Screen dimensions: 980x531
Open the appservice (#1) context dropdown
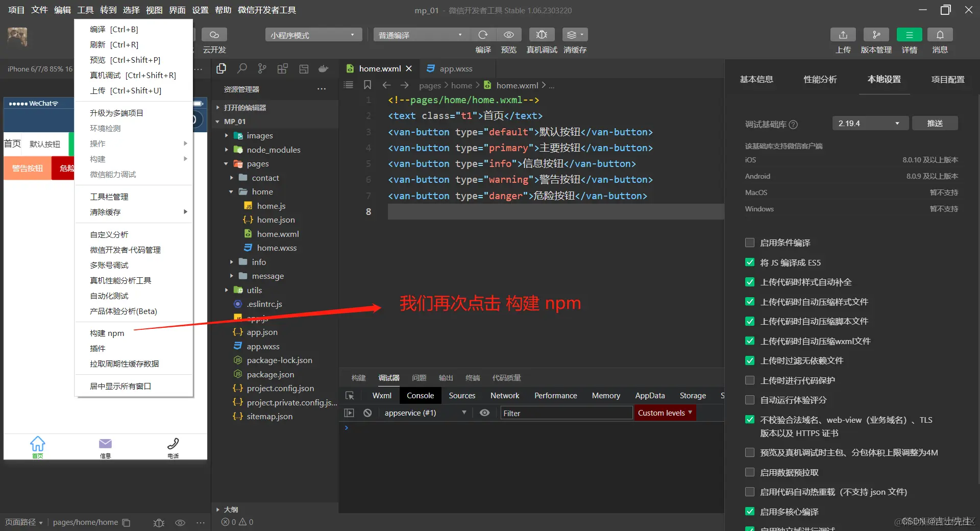426,413
